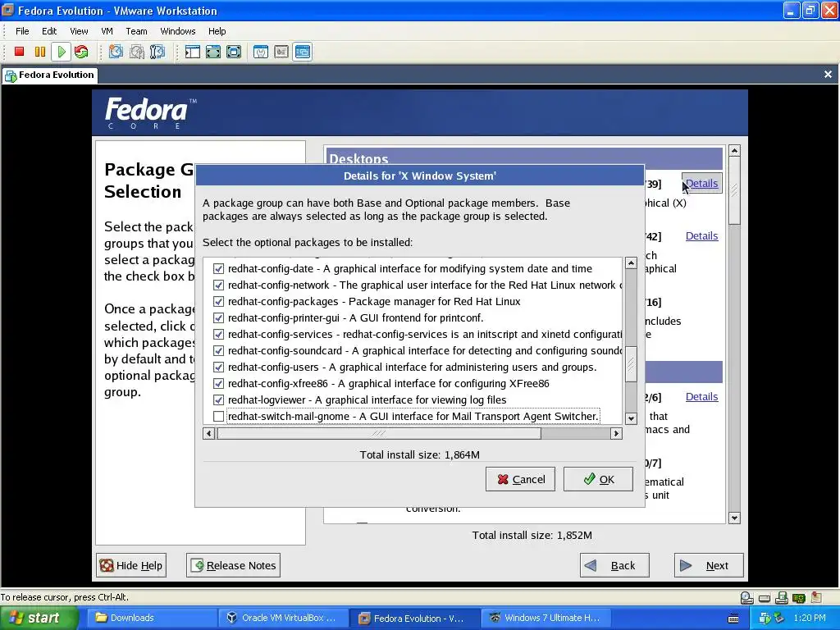Click the green Power On play icon
Viewport: 840px width, 630px height.
(61, 52)
